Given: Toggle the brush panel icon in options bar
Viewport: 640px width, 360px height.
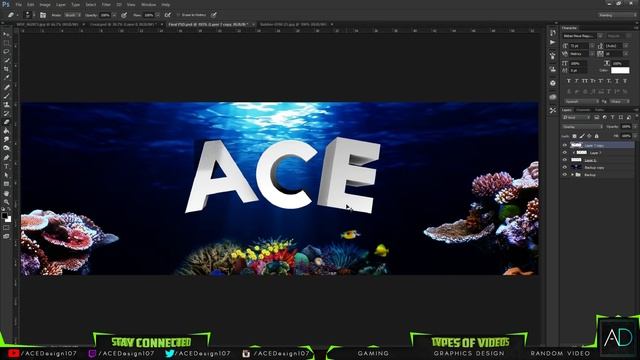Looking at the screenshot, I should click(43, 15).
